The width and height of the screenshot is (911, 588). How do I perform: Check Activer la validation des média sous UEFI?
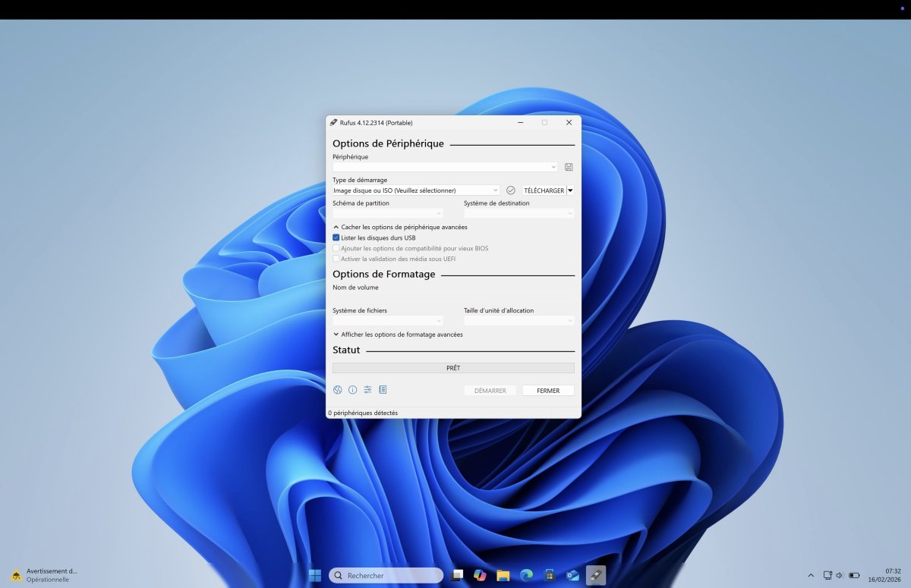(336, 259)
